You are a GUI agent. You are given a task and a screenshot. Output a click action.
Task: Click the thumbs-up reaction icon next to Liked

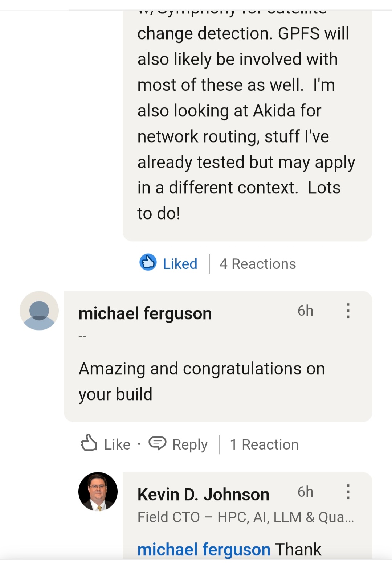pyautogui.click(x=149, y=263)
